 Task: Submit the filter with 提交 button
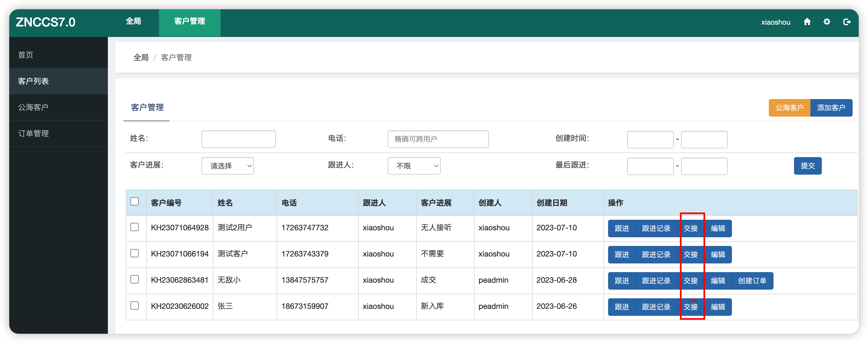[x=807, y=166]
